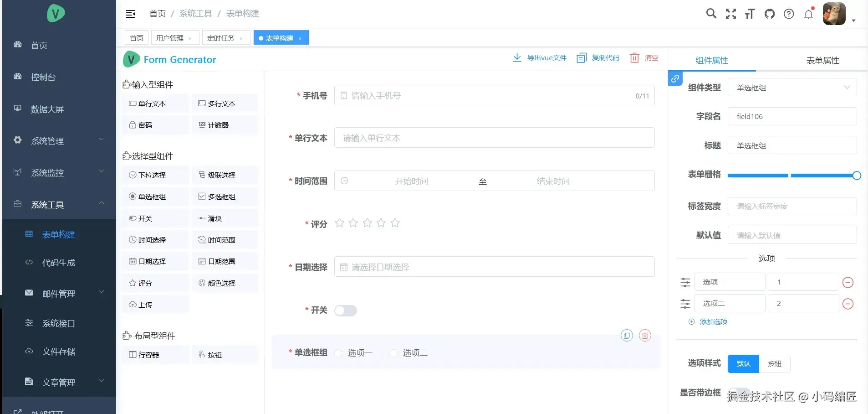This screenshot has width=868, height=414.
Task: Open the search magnifier icon
Action: click(711, 14)
